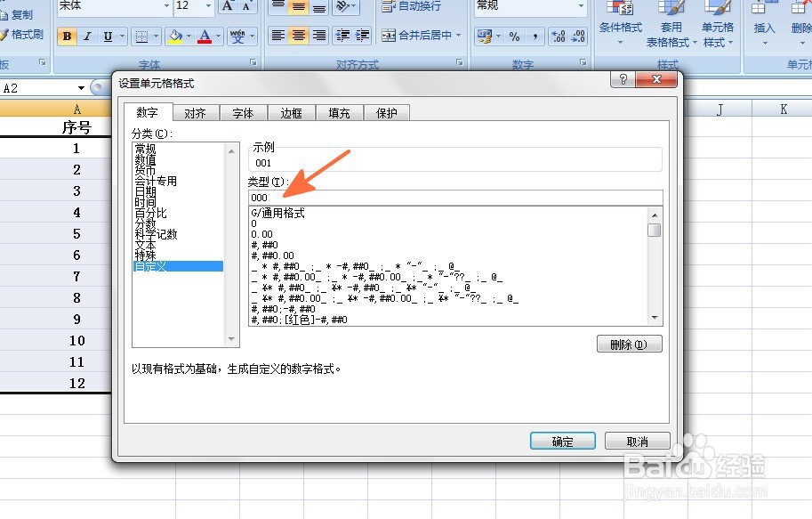The width and height of the screenshot is (812, 519).
Task: Click 复制 copy in the clipboard group
Action: click(17, 14)
